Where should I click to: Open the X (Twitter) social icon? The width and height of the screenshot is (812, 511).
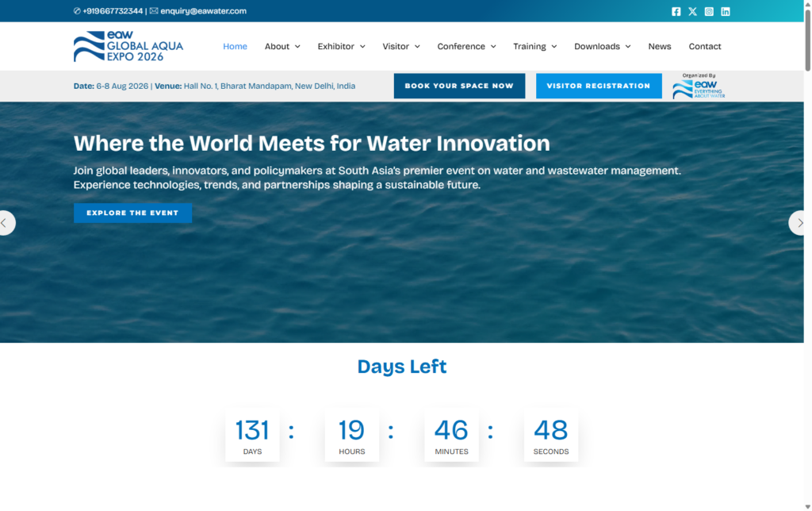coord(693,11)
